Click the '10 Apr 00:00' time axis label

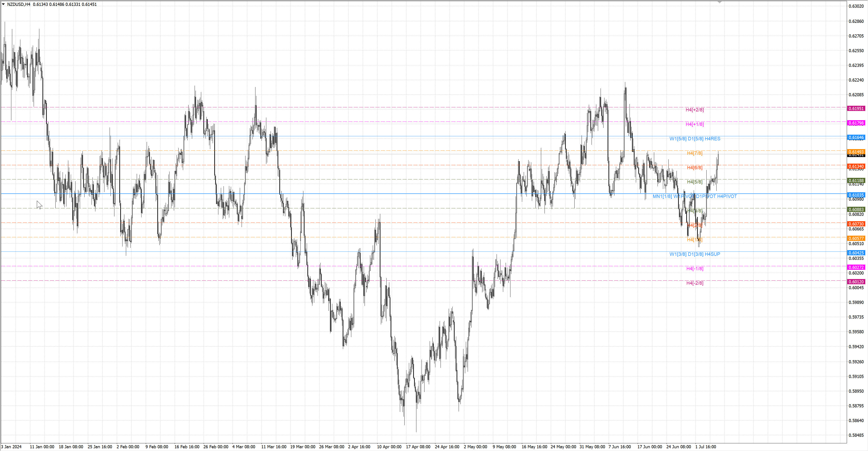pos(389,447)
